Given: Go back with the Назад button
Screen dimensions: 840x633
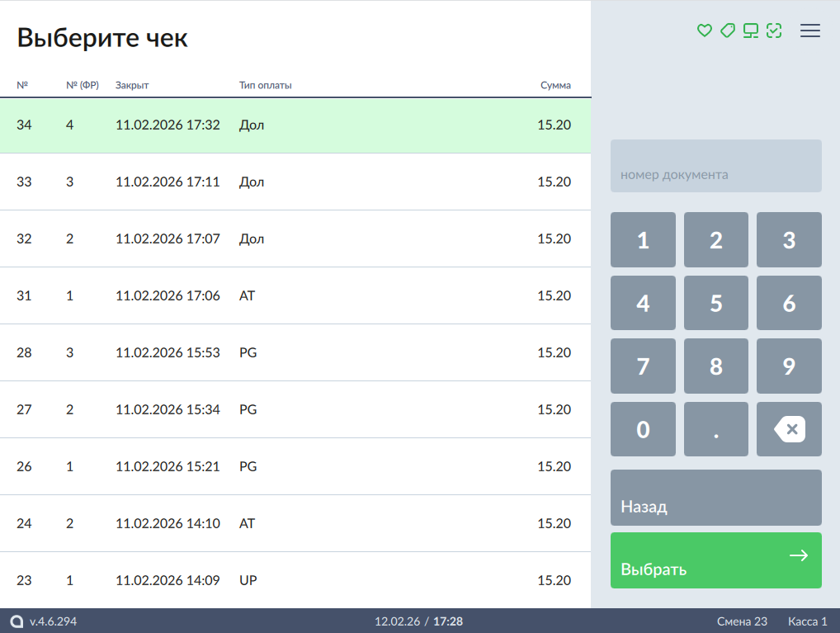Looking at the screenshot, I should pyautogui.click(x=715, y=498).
